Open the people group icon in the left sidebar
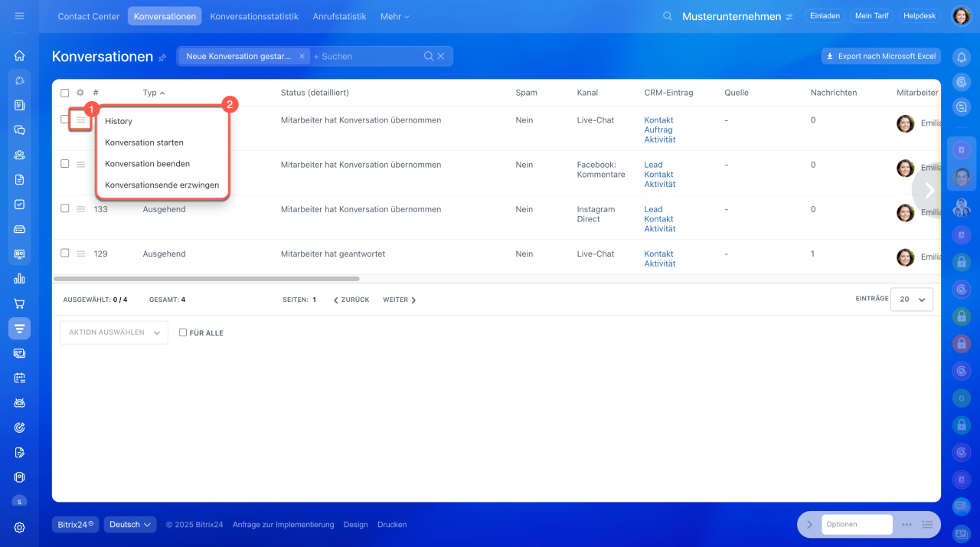The image size is (980, 547). pyautogui.click(x=19, y=155)
